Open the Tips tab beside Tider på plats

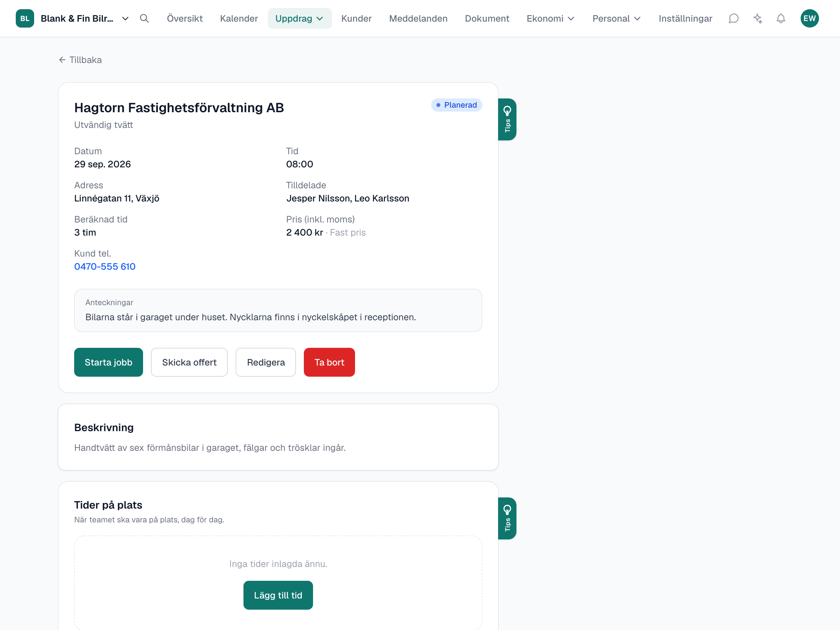coord(507,518)
